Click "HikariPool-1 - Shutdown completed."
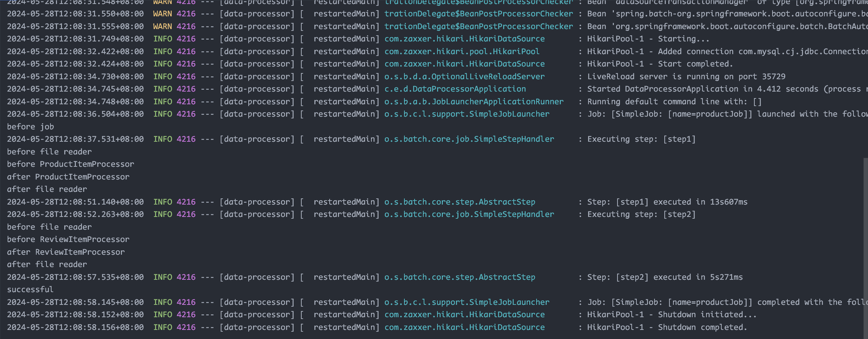868x339 pixels. pyautogui.click(x=667, y=327)
